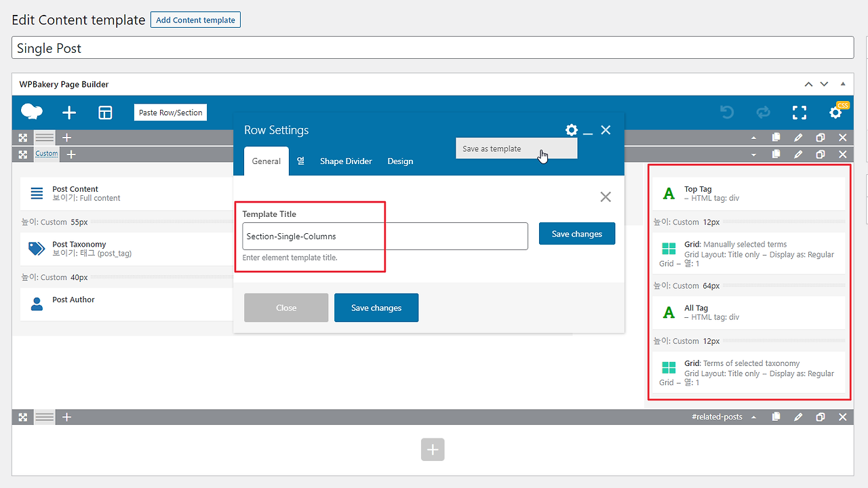Open the Design tab
Image resolution: width=868 pixels, height=488 pixels.
400,161
